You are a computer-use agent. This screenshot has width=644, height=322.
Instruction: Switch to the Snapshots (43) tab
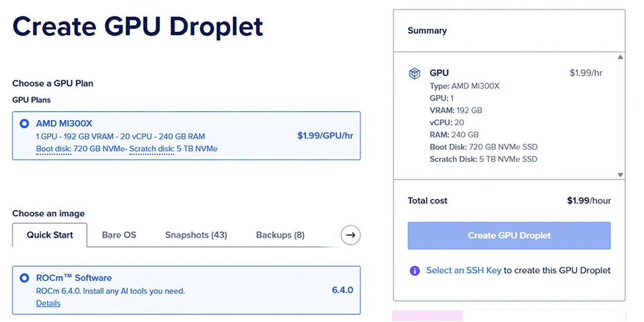(196, 235)
